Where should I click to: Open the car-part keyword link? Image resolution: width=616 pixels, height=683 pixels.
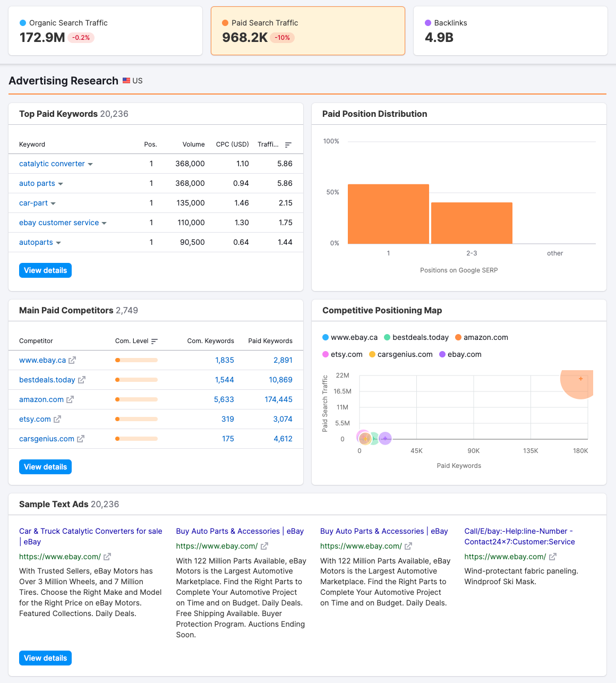click(x=33, y=203)
